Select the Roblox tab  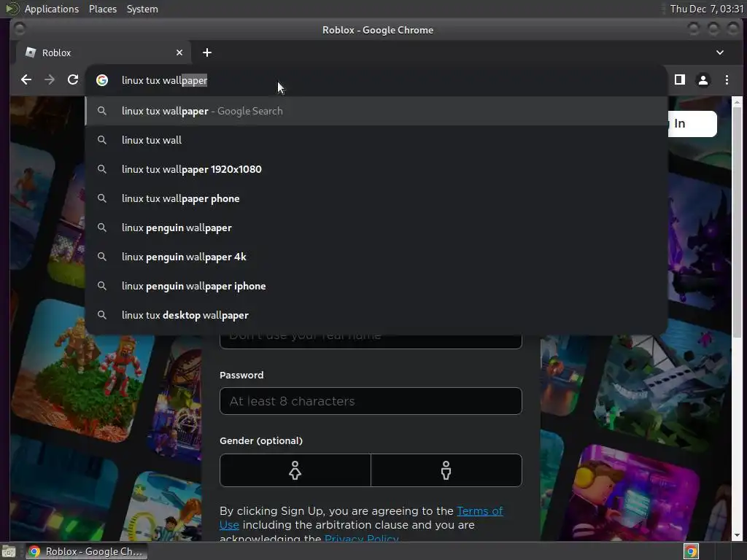coord(103,52)
